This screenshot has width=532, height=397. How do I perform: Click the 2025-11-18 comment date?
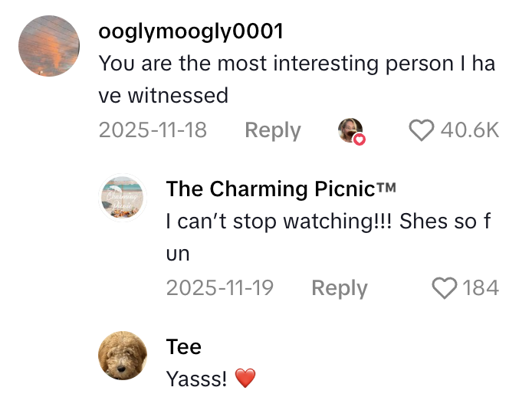tap(153, 130)
